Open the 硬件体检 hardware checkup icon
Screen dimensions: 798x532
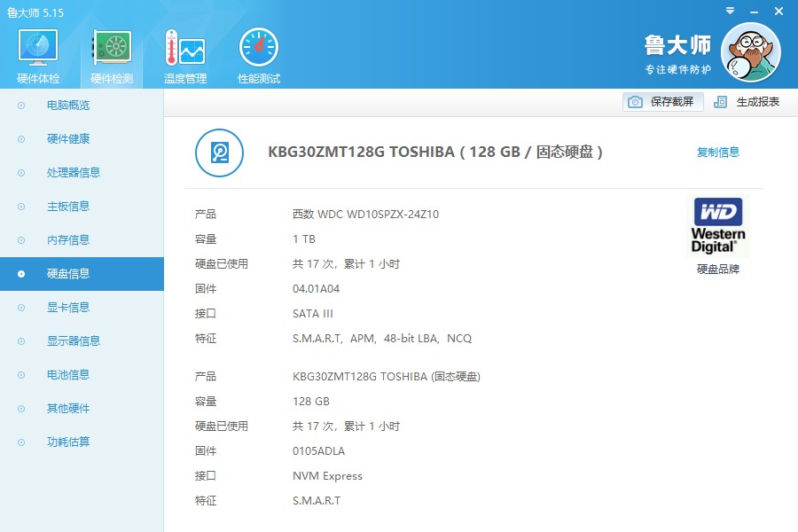(38, 48)
